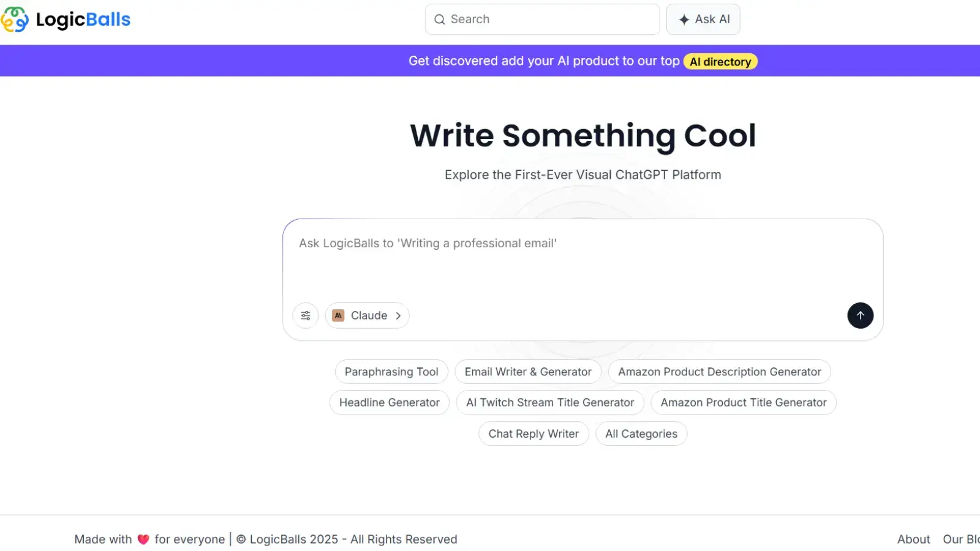
Task: Click the sparkle icon beside Ask AI
Action: [x=684, y=19]
